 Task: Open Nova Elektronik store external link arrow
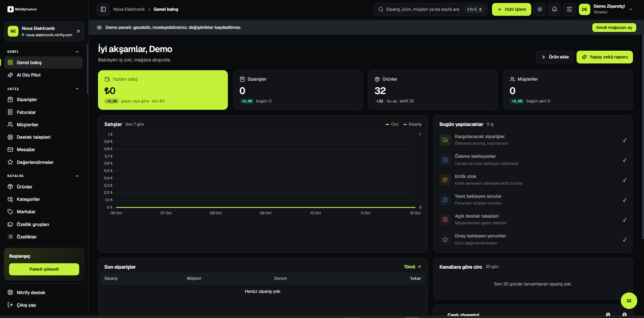78,31
